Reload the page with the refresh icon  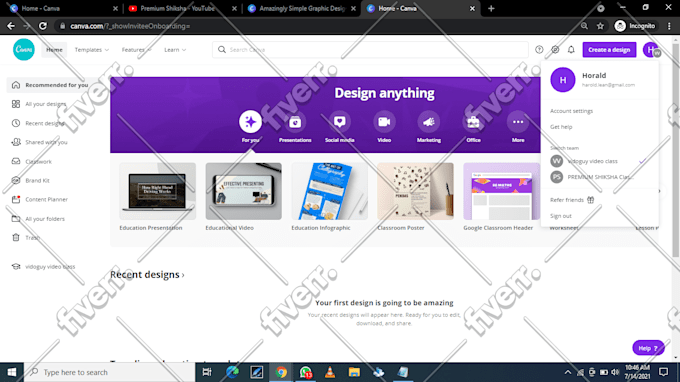pyautogui.click(x=42, y=26)
